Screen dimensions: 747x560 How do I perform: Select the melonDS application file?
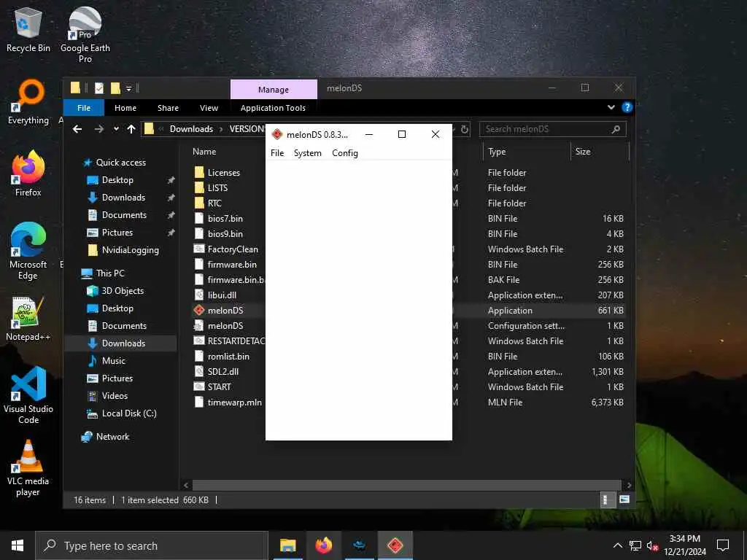point(225,311)
